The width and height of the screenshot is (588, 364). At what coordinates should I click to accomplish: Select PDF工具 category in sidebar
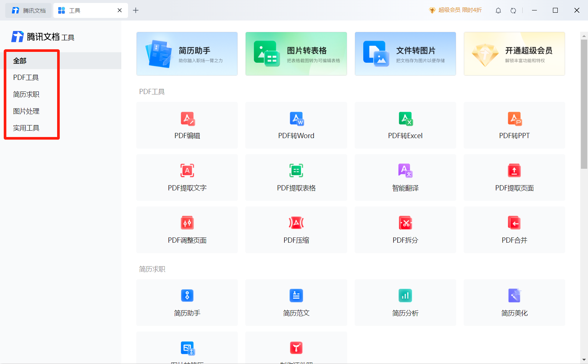click(60, 77)
